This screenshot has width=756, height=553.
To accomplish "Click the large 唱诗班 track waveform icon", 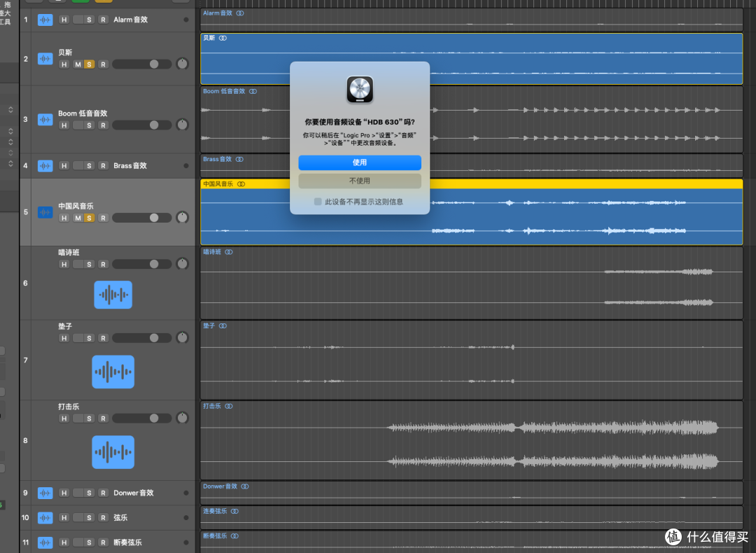I will tap(113, 295).
